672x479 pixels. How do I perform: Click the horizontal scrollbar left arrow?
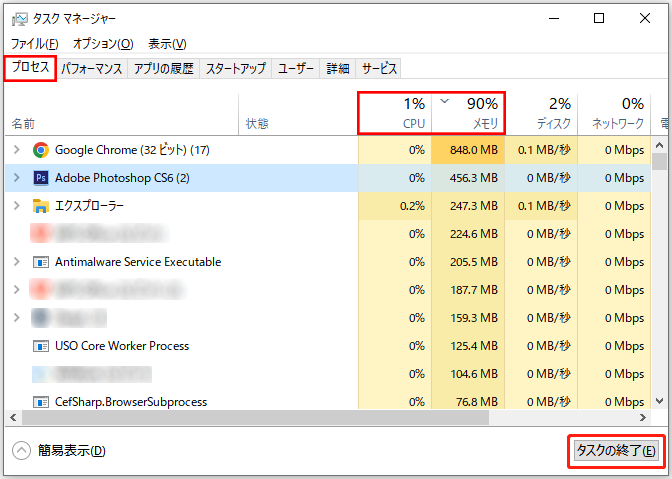pyautogui.click(x=13, y=417)
